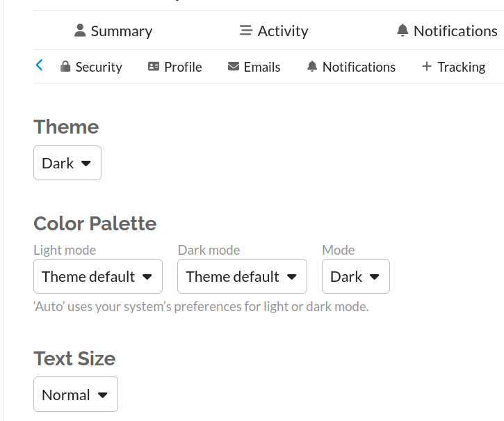Click the envelope icon beside Emails
Image resolution: width=504 pixels, height=421 pixels.
pos(234,67)
